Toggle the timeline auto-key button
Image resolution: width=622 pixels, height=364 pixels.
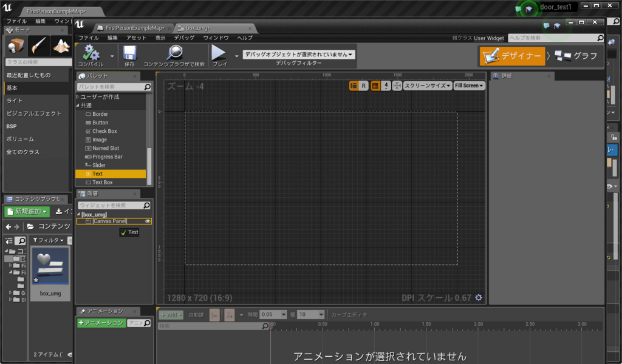[214, 315]
